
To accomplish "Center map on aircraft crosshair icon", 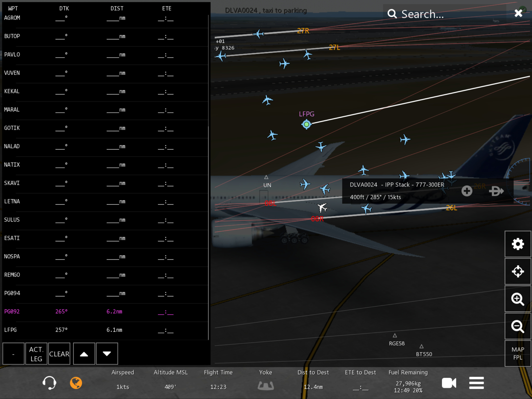I will tap(517, 271).
